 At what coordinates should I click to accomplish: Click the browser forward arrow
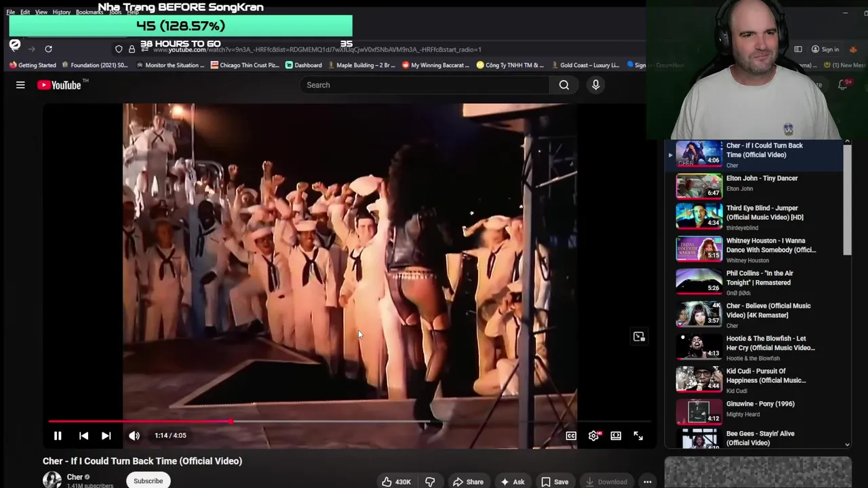click(31, 49)
